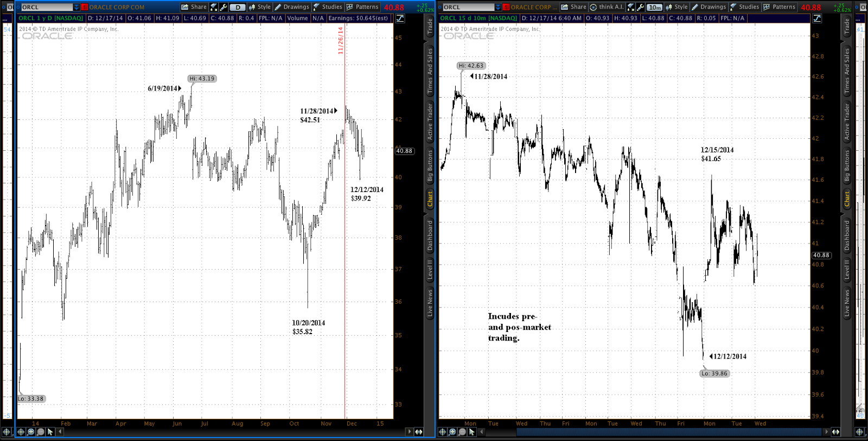
Task: Open Big Buttons tab of left chart
Action: point(430,167)
